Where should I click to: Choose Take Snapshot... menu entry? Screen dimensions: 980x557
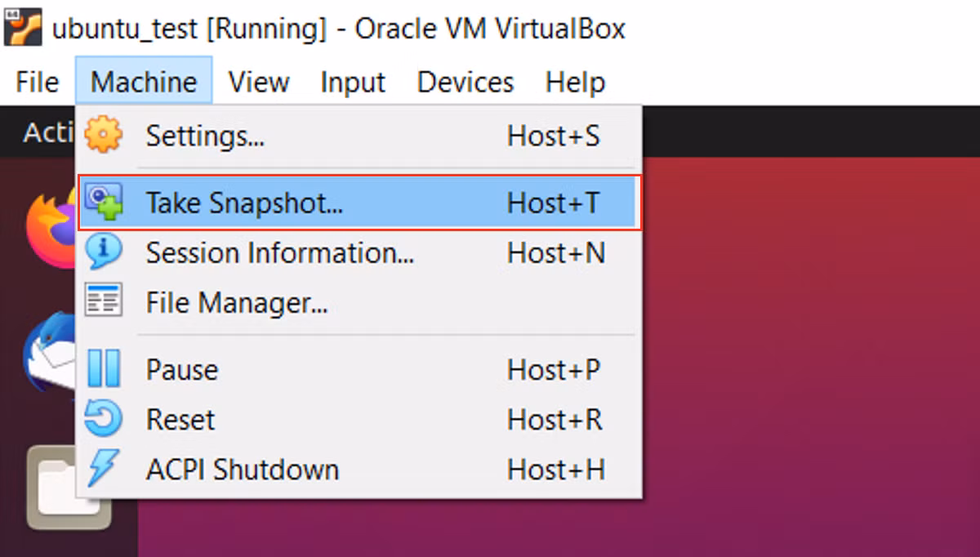click(360, 203)
